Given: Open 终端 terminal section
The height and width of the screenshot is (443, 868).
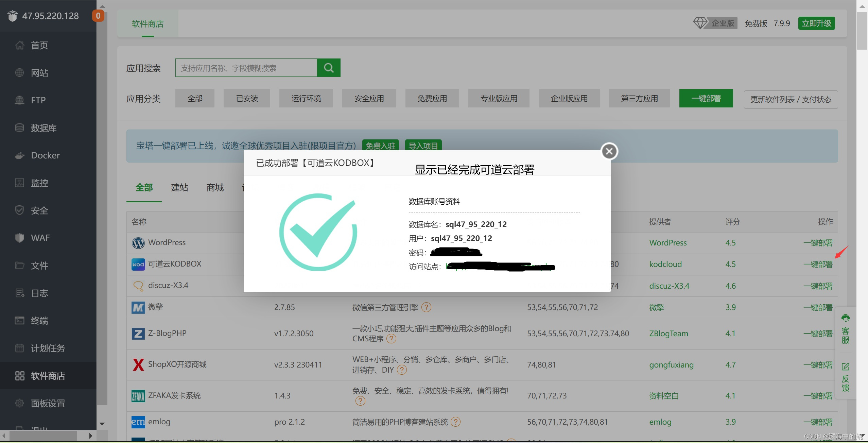Looking at the screenshot, I should click(x=39, y=321).
